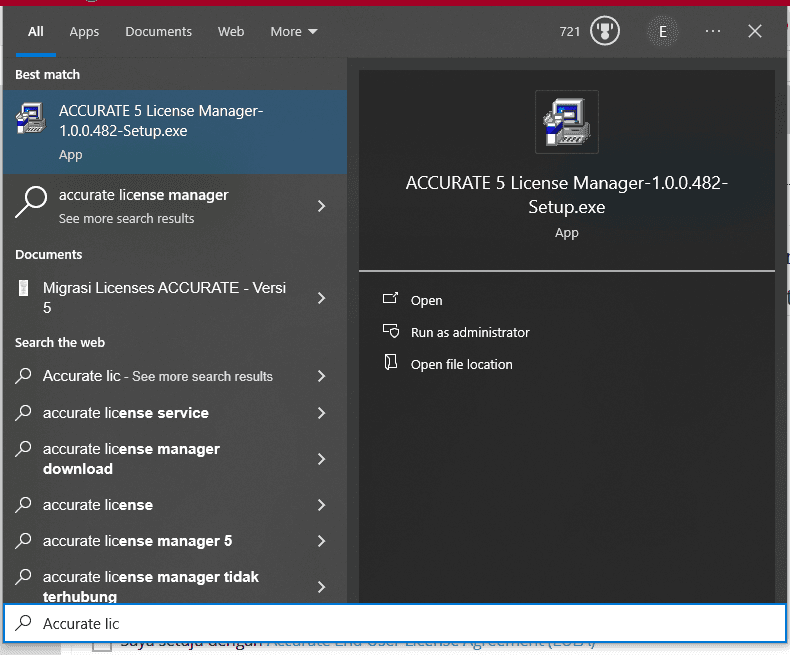Switch to the All tab
The height and width of the screenshot is (655, 790).
(x=35, y=32)
